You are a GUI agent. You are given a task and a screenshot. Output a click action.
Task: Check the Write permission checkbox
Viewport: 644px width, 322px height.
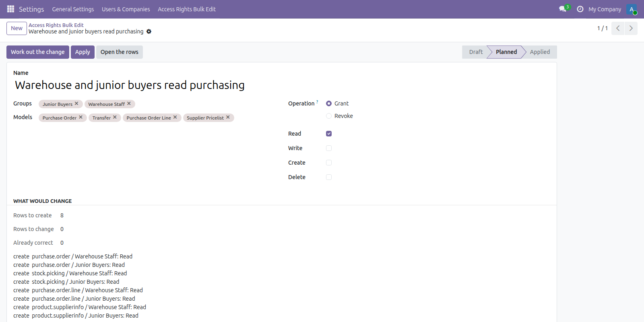point(329,148)
